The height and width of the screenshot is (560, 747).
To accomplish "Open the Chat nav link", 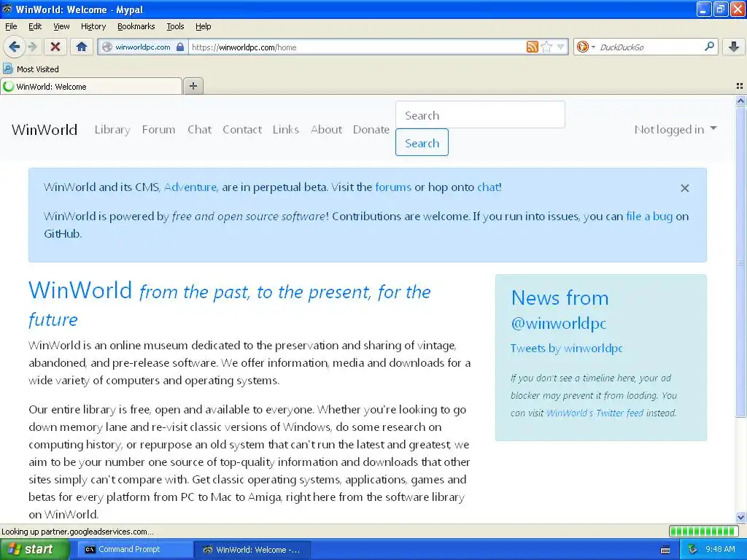I will coord(200,130).
